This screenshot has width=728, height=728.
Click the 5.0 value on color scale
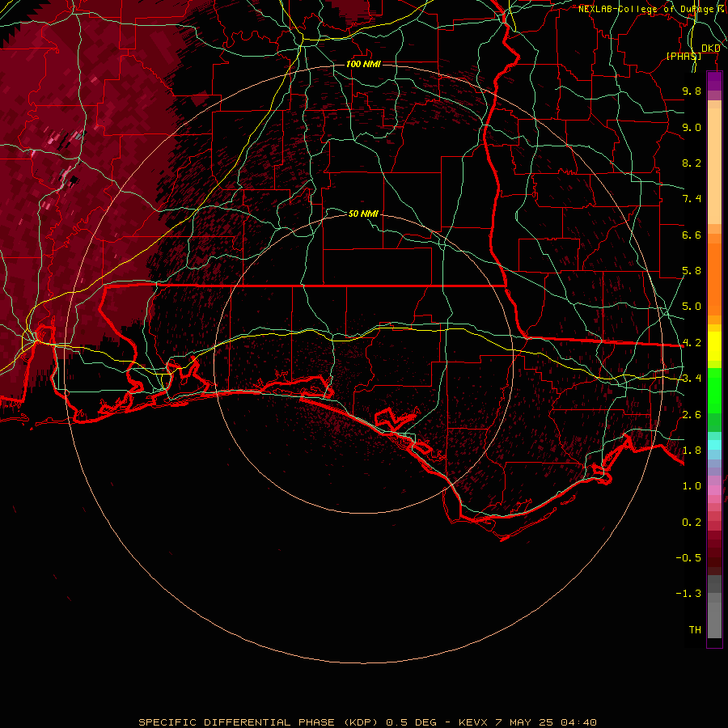click(x=692, y=307)
